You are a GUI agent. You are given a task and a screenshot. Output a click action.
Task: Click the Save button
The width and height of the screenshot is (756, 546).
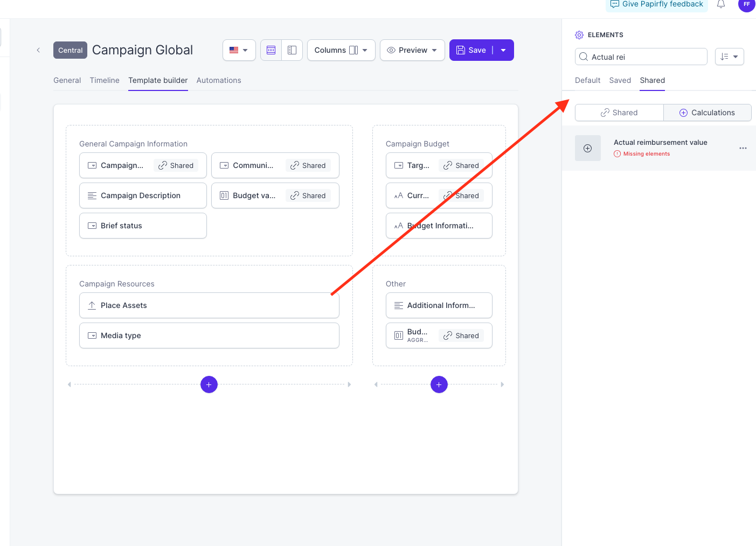(471, 50)
